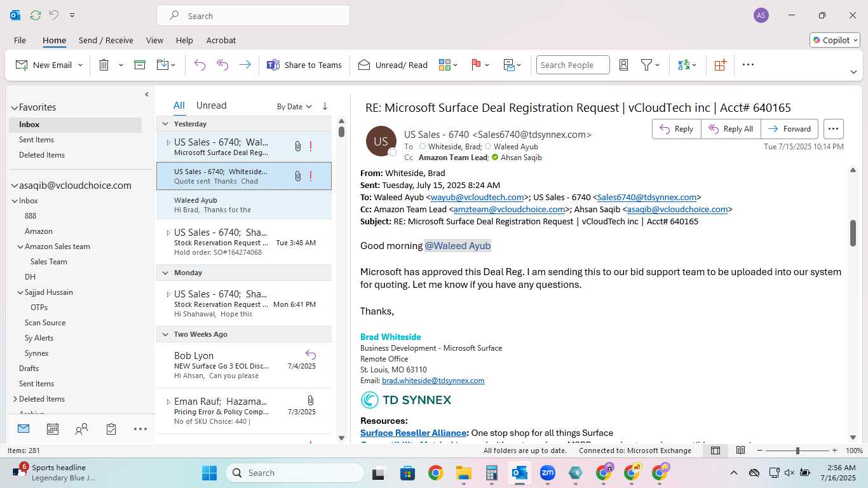Open Chrome from the taskbar
Screen dimensions: 868x488
click(x=435, y=473)
